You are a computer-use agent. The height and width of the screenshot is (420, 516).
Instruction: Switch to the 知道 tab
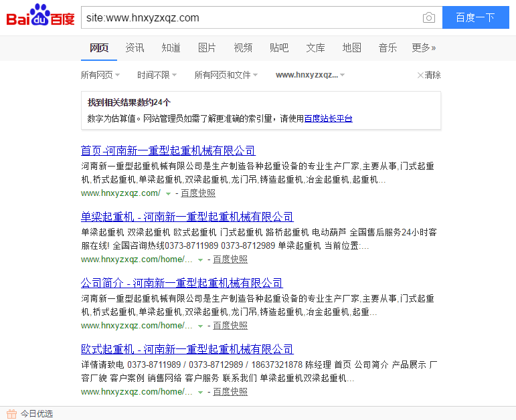[x=171, y=48]
